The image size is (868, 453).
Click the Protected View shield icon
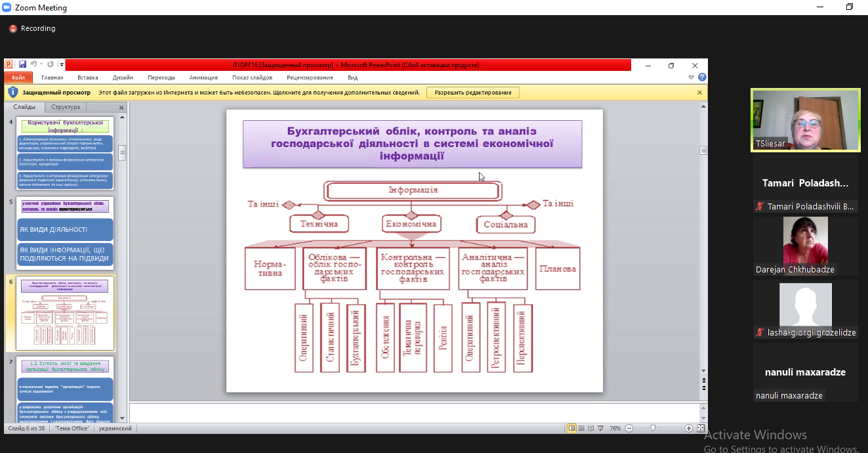(x=12, y=93)
